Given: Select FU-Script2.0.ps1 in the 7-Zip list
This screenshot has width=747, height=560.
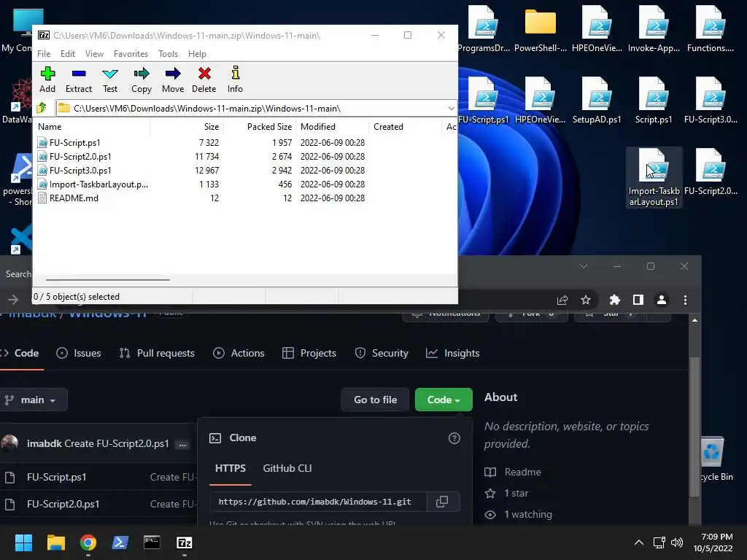Looking at the screenshot, I should (80, 157).
